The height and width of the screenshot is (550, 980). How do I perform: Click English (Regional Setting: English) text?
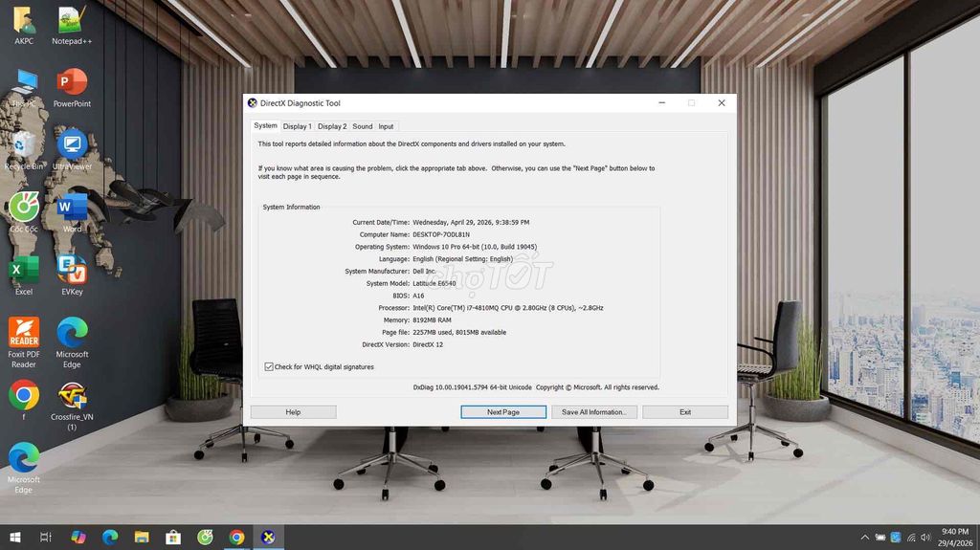462,259
